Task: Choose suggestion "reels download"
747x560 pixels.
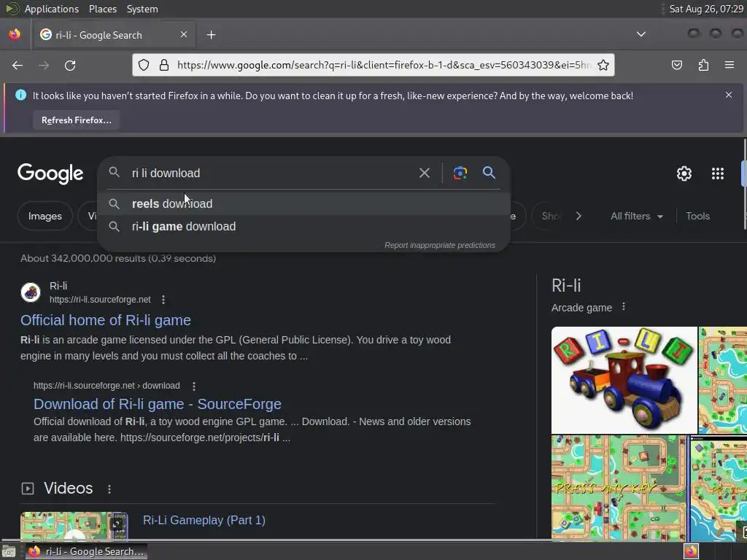Action: point(304,204)
